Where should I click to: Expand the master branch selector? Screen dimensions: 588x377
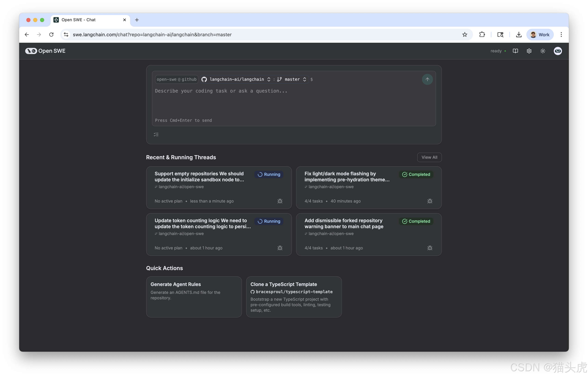[292, 79]
